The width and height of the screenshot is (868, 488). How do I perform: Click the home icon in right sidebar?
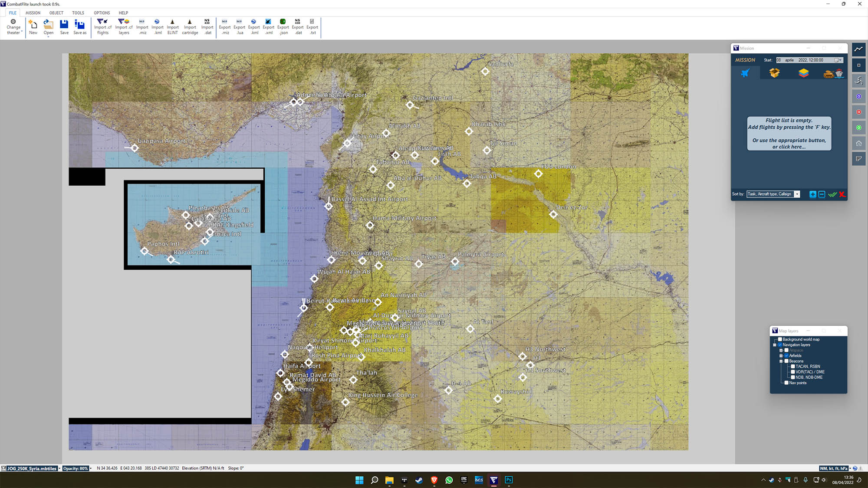point(858,143)
